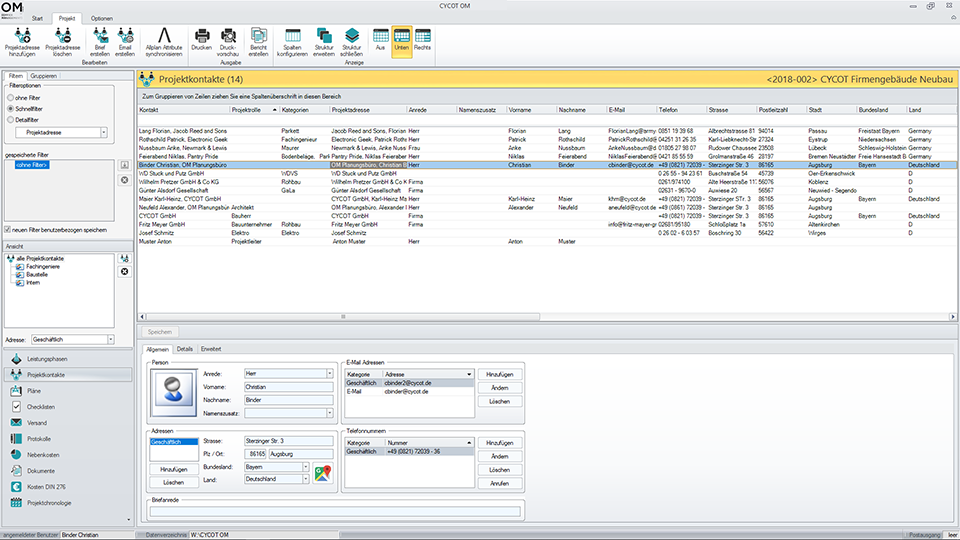Viewport: 960px width, 540px height.
Task: Click the Vorname input field
Action: pos(287,386)
